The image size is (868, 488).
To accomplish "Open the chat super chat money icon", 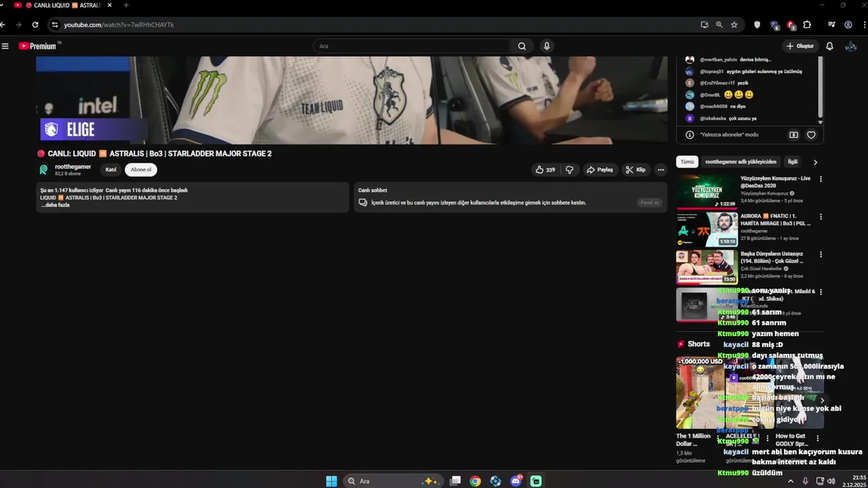I will [793, 135].
